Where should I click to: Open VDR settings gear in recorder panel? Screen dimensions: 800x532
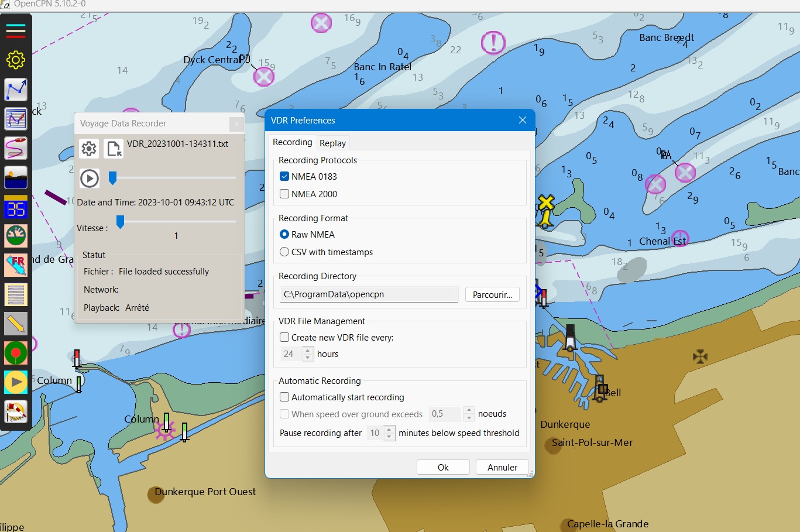click(89, 149)
